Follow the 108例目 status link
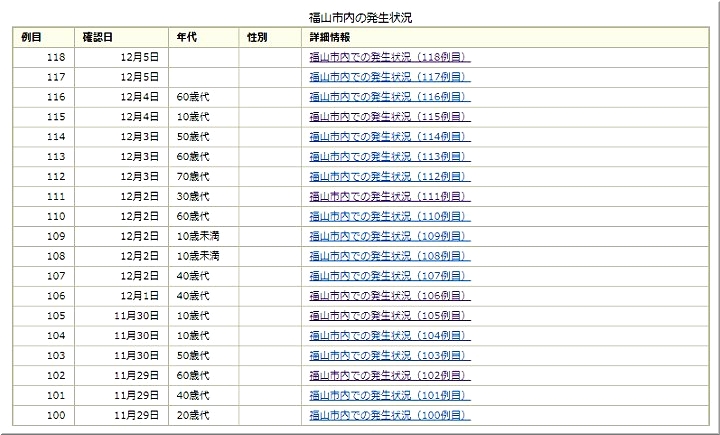 click(389, 256)
